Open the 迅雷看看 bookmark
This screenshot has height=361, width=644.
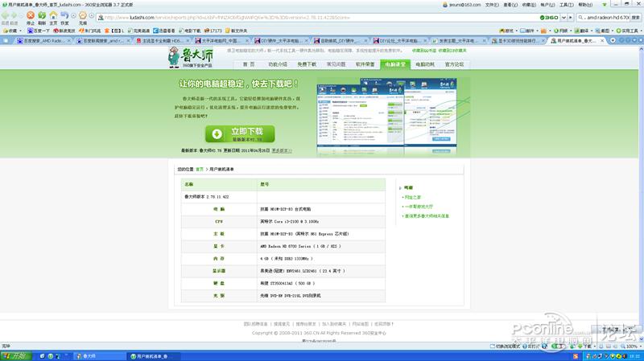pyautogui.click(x=164, y=31)
